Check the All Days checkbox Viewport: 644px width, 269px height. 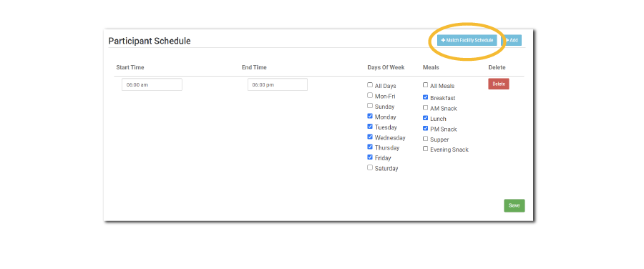point(370,85)
